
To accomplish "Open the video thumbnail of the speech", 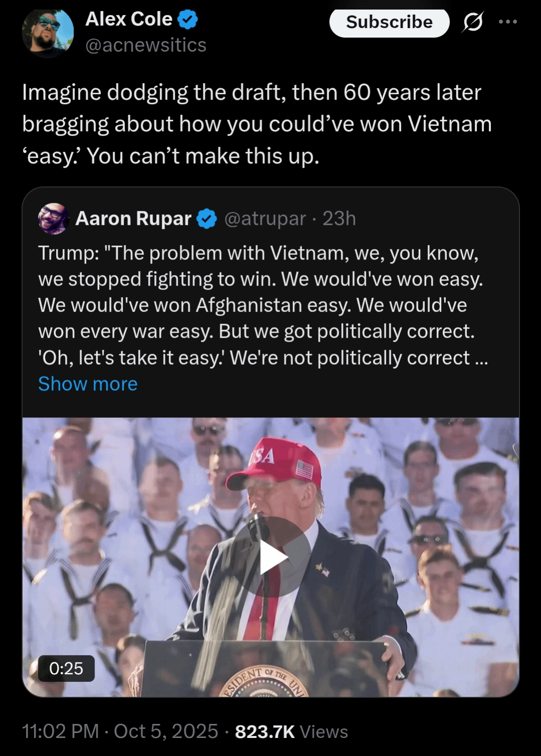I will [270, 557].
